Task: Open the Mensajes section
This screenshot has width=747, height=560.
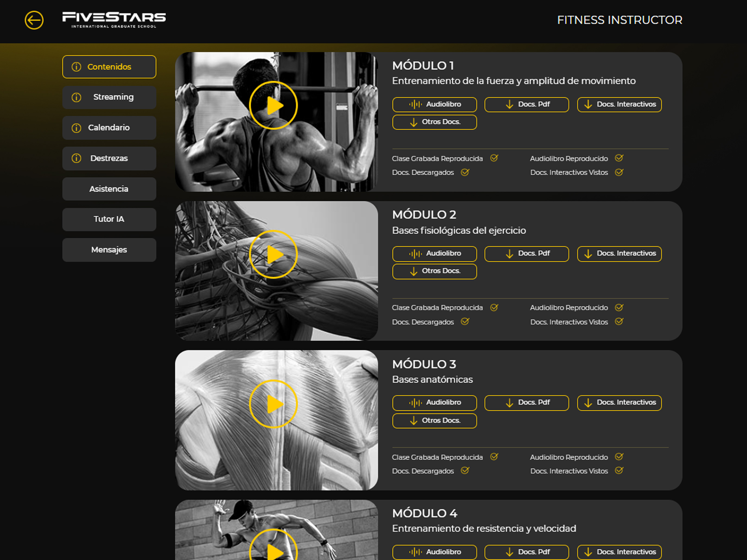Action: [x=109, y=250]
